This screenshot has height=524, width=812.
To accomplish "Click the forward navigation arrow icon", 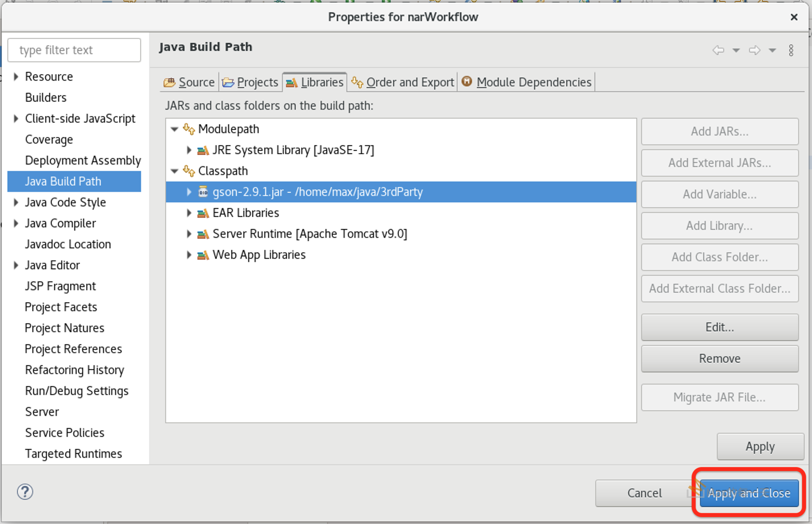I will click(x=754, y=50).
